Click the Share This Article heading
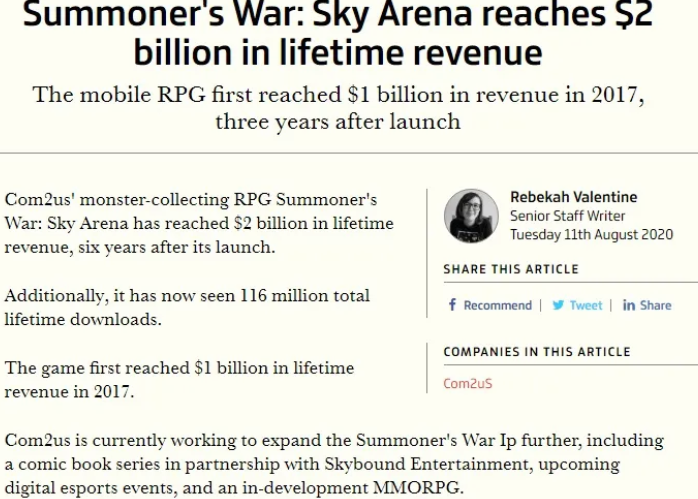 point(511,269)
